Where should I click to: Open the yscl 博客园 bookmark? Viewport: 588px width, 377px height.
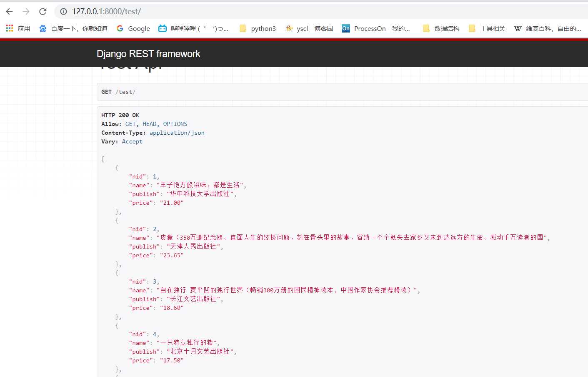point(309,28)
